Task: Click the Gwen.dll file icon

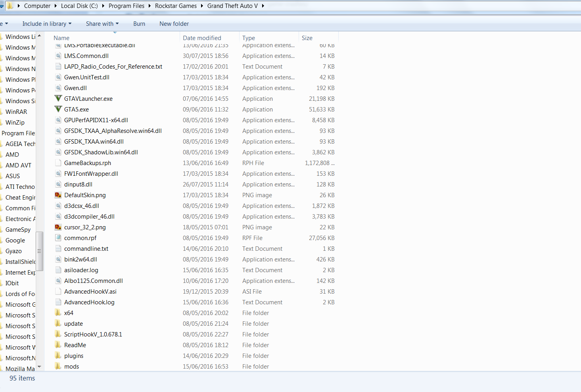Action: [x=58, y=88]
